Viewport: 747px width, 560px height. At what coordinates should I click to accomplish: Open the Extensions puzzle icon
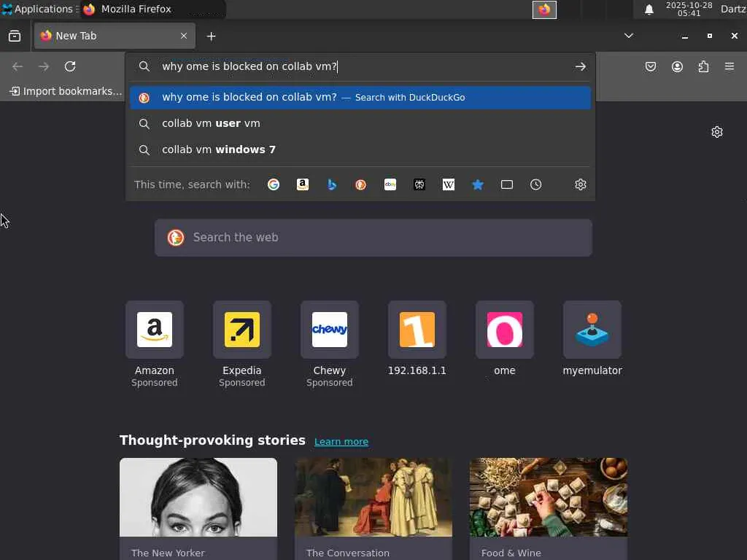(x=703, y=66)
